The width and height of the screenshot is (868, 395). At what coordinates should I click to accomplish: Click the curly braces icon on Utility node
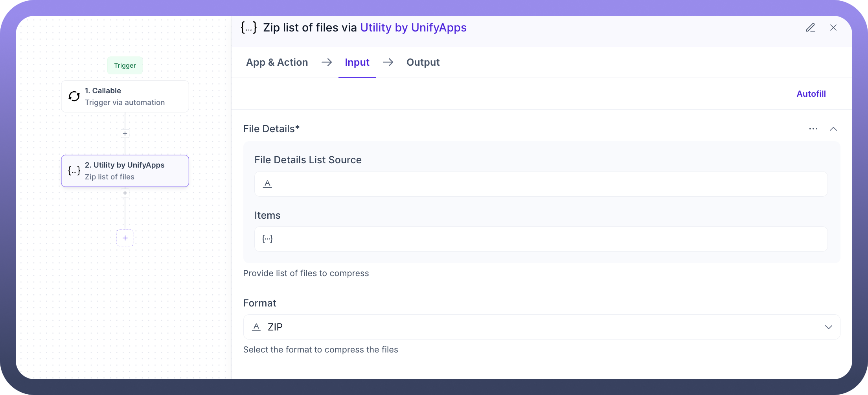tap(74, 171)
